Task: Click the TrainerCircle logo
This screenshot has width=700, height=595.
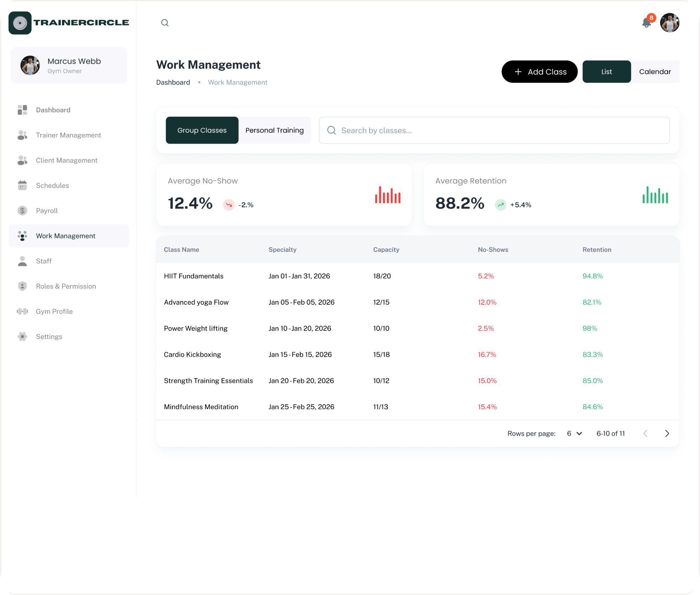Action: click(x=69, y=23)
